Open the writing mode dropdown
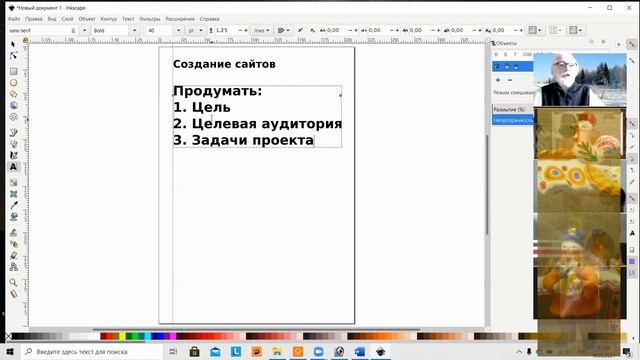The image size is (640, 360). coord(535,30)
